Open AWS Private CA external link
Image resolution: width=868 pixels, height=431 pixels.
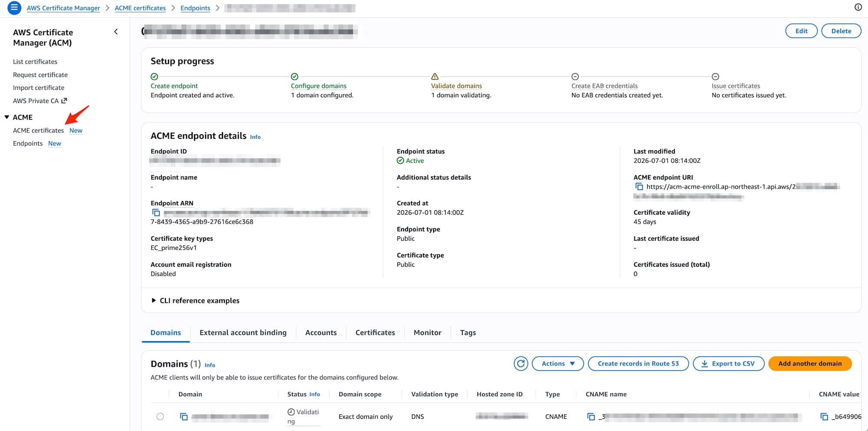pos(40,101)
